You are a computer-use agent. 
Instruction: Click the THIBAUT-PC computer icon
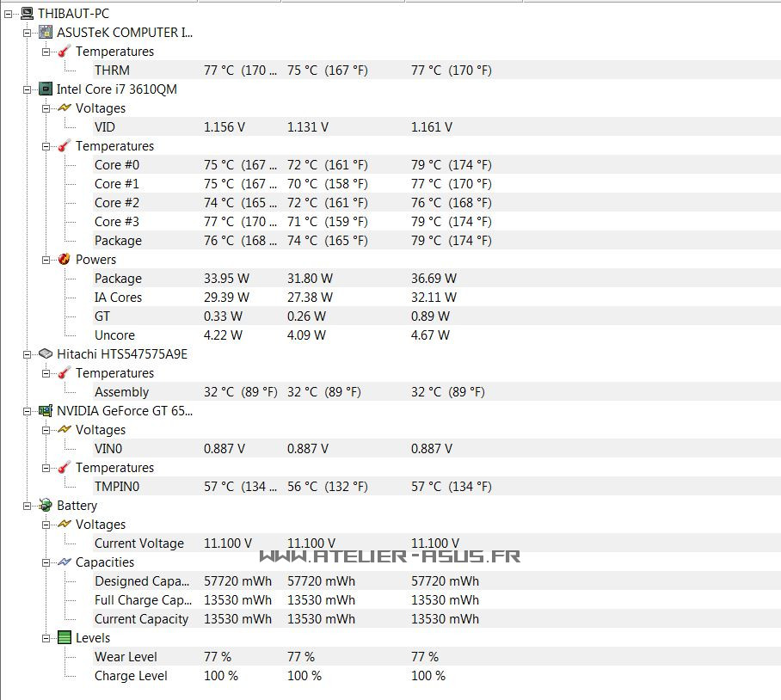[27, 14]
